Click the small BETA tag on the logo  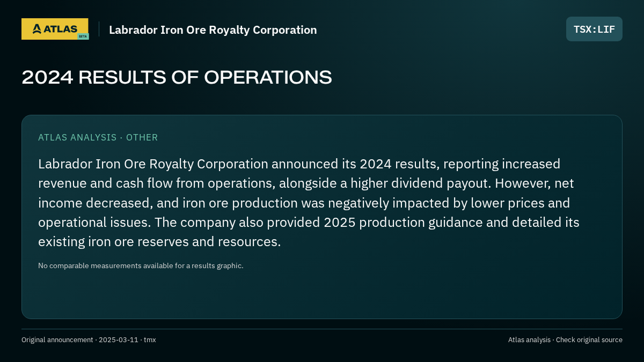coord(83,36)
